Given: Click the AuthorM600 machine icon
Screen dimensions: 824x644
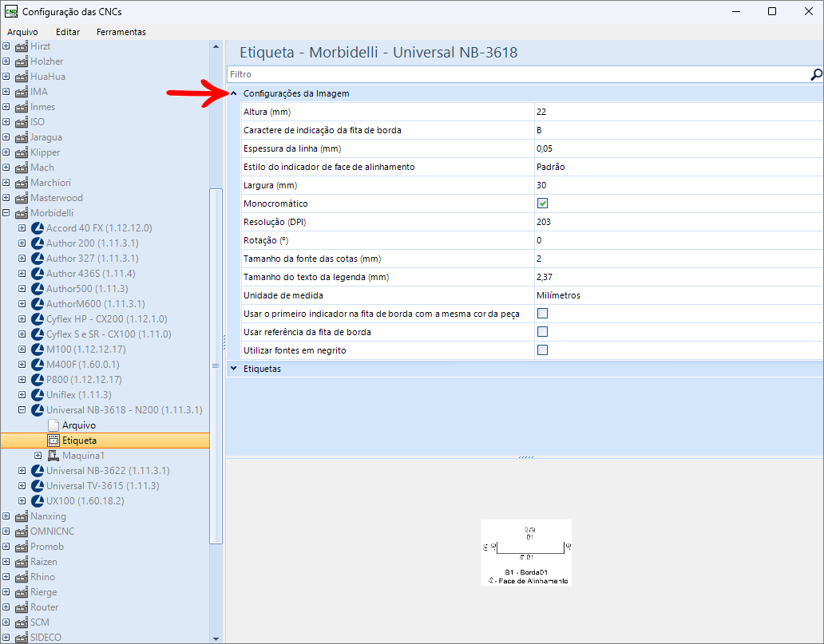Looking at the screenshot, I should (x=38, y=303).
